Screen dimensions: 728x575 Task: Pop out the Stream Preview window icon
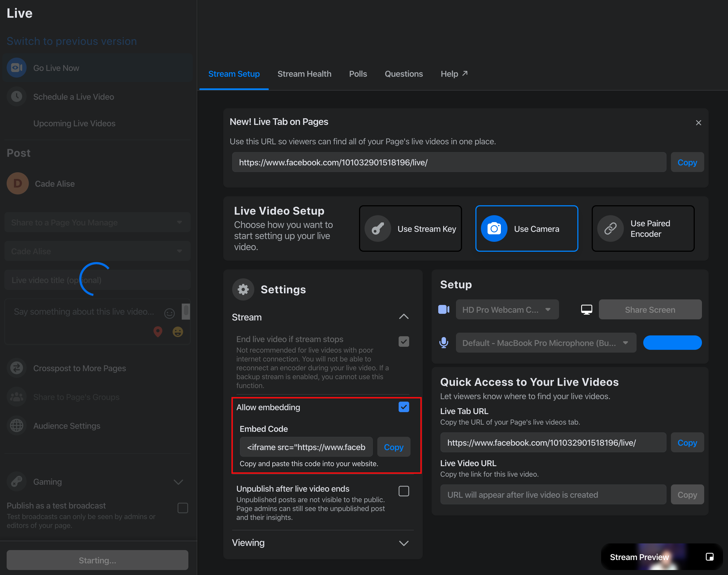709,557
